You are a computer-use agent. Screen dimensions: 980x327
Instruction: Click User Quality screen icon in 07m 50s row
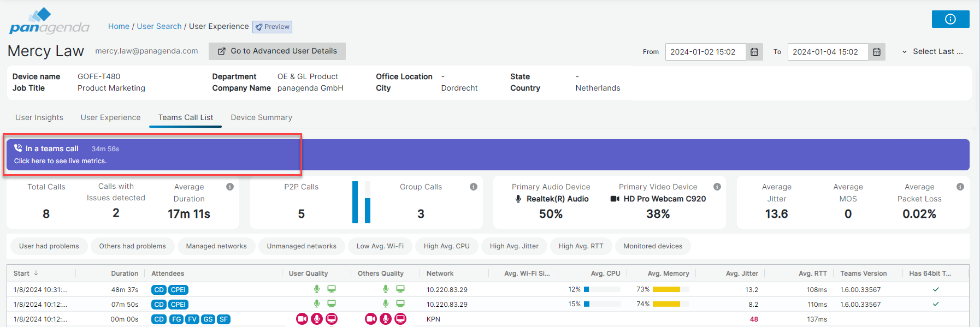(332, 304)
